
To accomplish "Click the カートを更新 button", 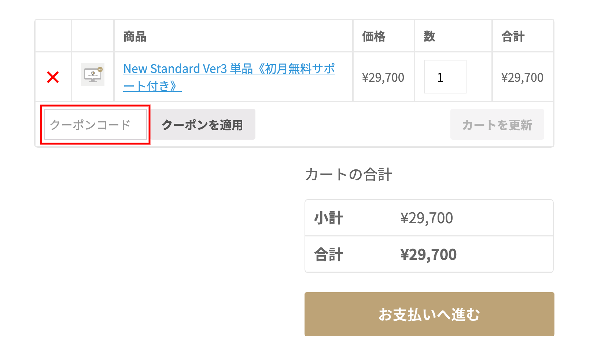I will [497, 125].
